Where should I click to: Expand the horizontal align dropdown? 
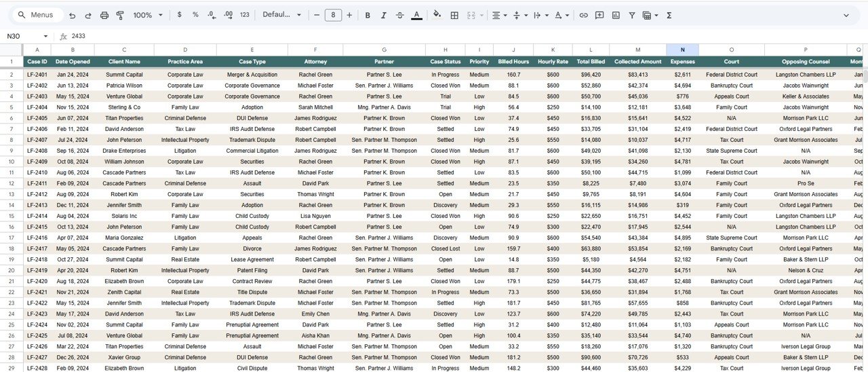coord(505,15)
